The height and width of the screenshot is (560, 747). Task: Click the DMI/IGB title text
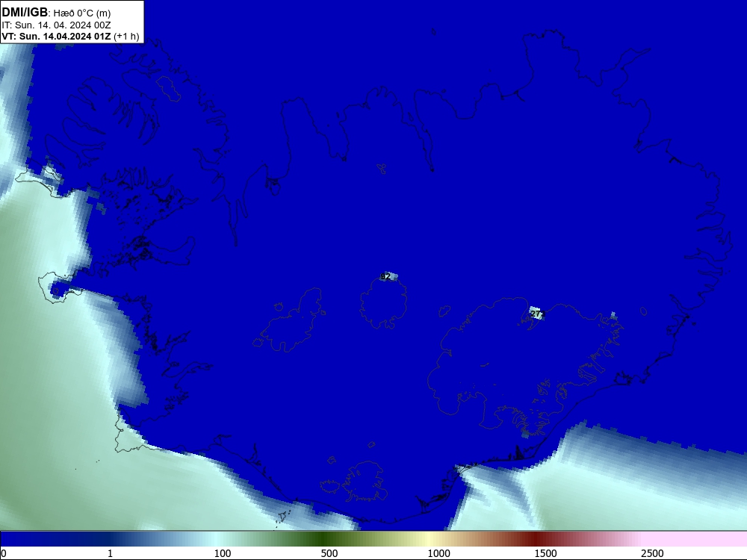coord(25,13)
